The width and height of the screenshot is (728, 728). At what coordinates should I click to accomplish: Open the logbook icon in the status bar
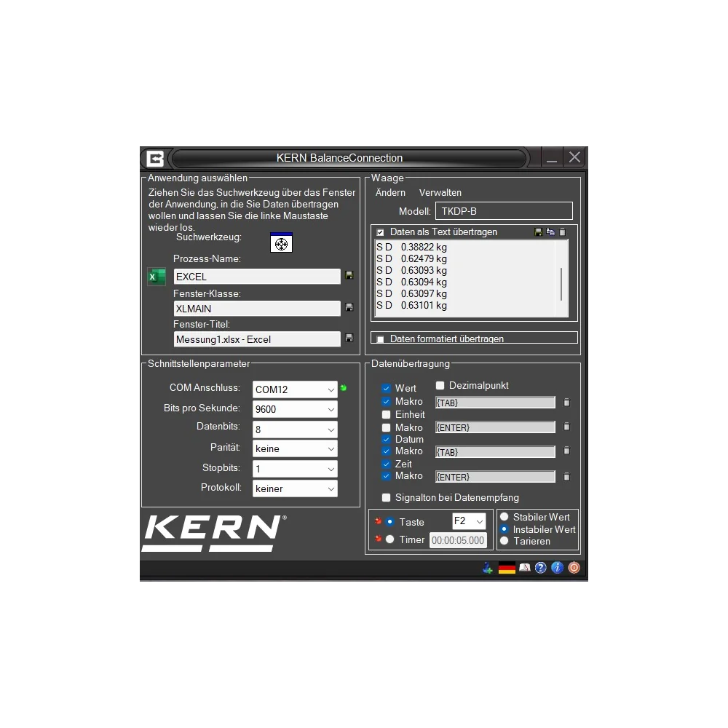coord(525,567)
